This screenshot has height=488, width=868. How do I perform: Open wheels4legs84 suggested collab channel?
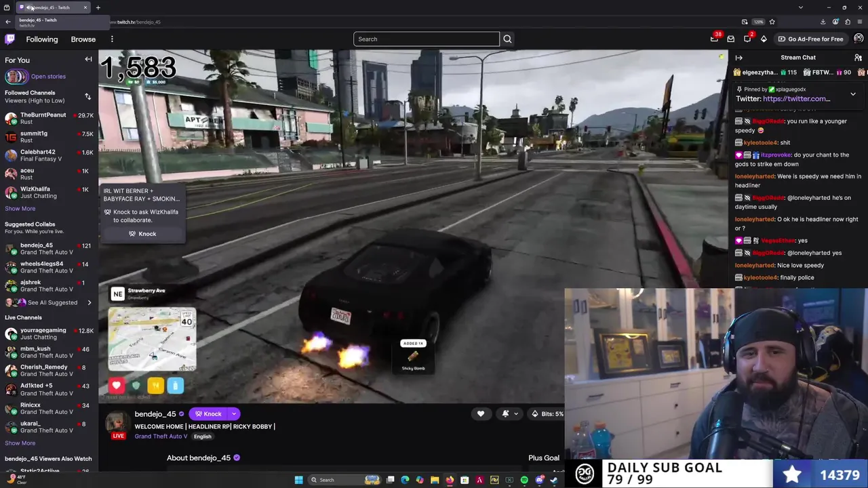49,267
